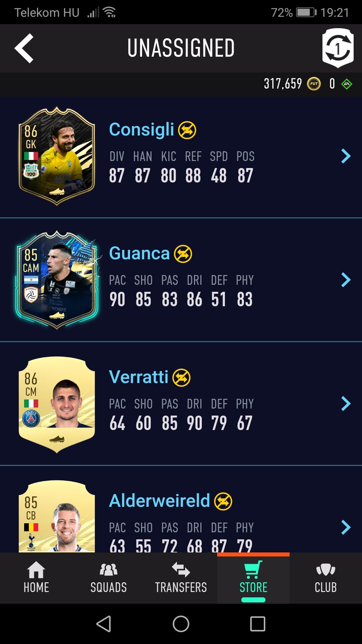Expand Alderweireld details chevron

[x=346, y=527]
